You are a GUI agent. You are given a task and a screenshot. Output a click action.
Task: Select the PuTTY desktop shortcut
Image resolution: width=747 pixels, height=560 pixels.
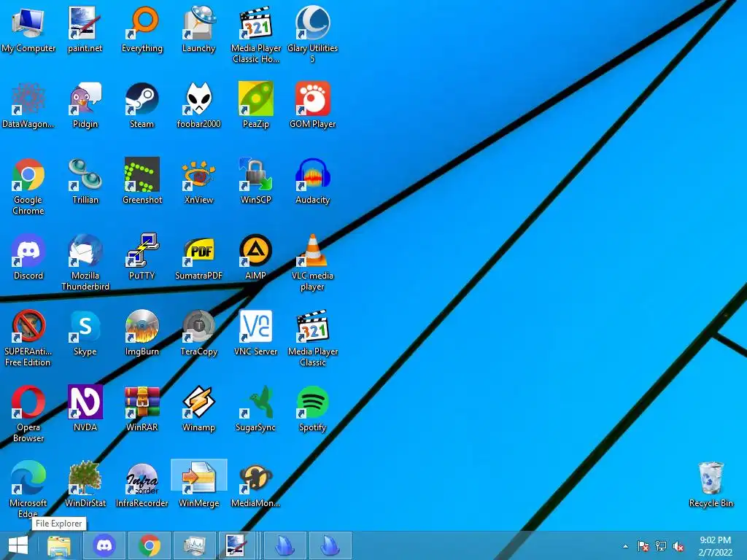point(142,257)
